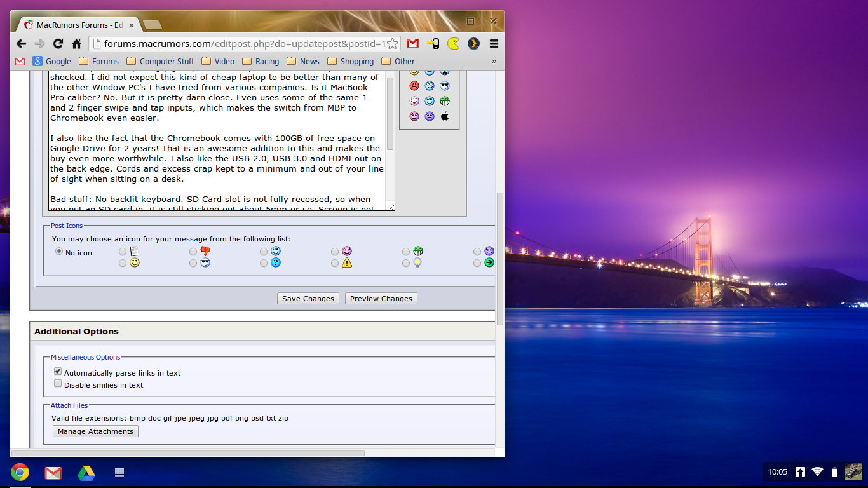This screenshot has height=488, width=868.
Task: Click the orange chevron Plex extension
Action: point(473,44)
